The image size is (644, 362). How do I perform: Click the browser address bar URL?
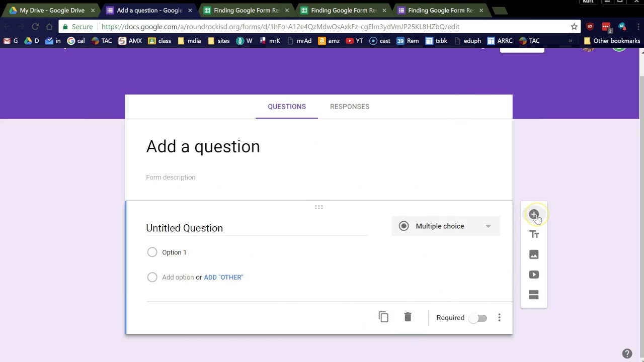point(280,27)
